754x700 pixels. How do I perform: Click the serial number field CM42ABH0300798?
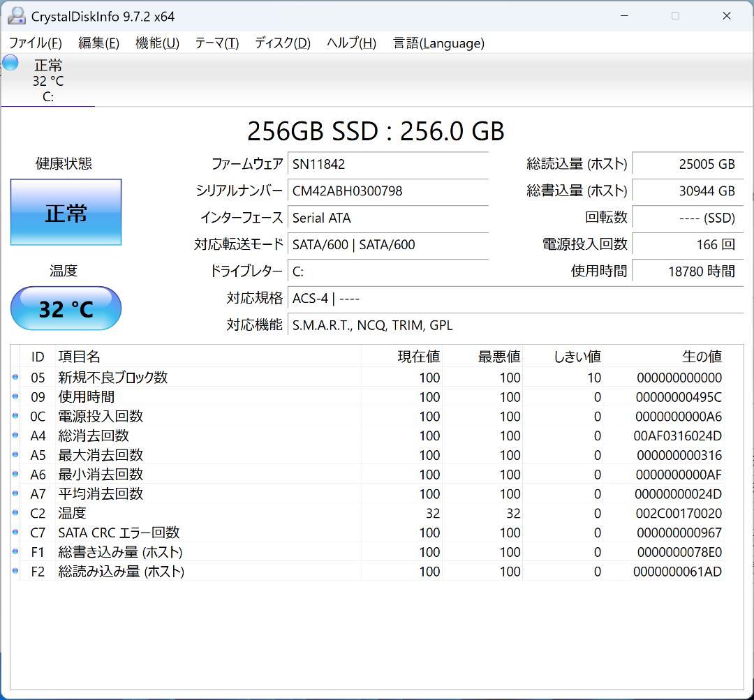[x=387, y=191]
